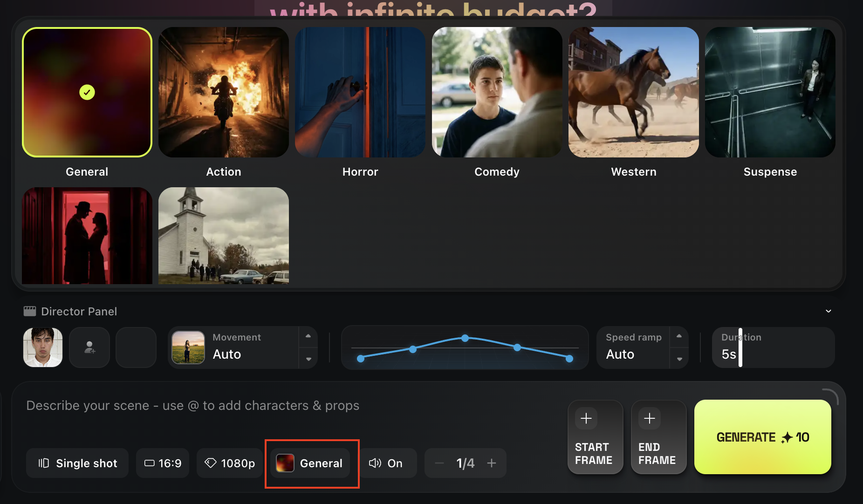Click the selected General genre tile
The image size is (863, 504).
(x=87, y=92)
